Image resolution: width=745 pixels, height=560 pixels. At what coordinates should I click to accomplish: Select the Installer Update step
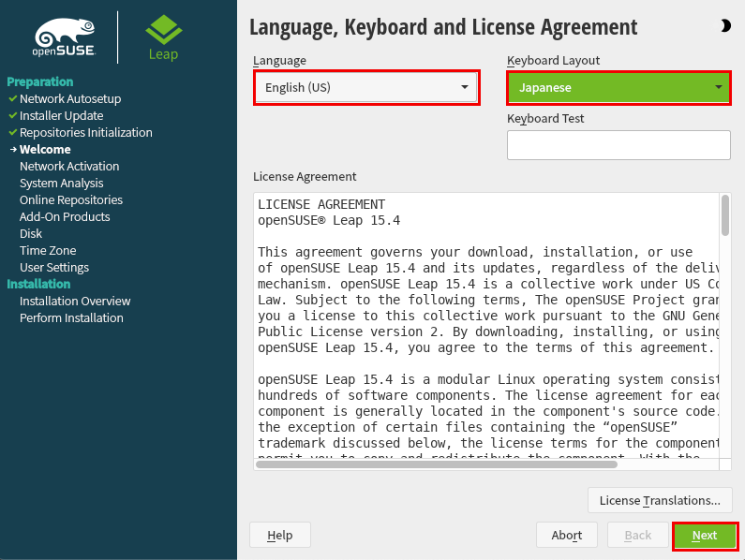(61, 116)
